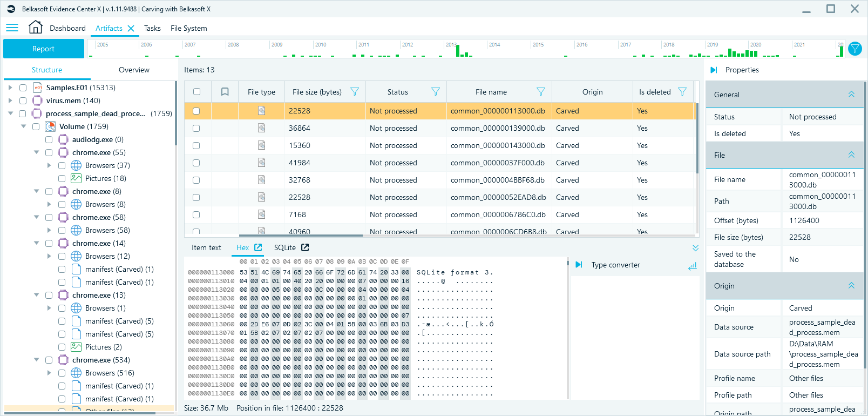The height and width of the screenshot is (416, 868).
Task: Collapse the chrome.exe (55) node
Action: [36, 152]
